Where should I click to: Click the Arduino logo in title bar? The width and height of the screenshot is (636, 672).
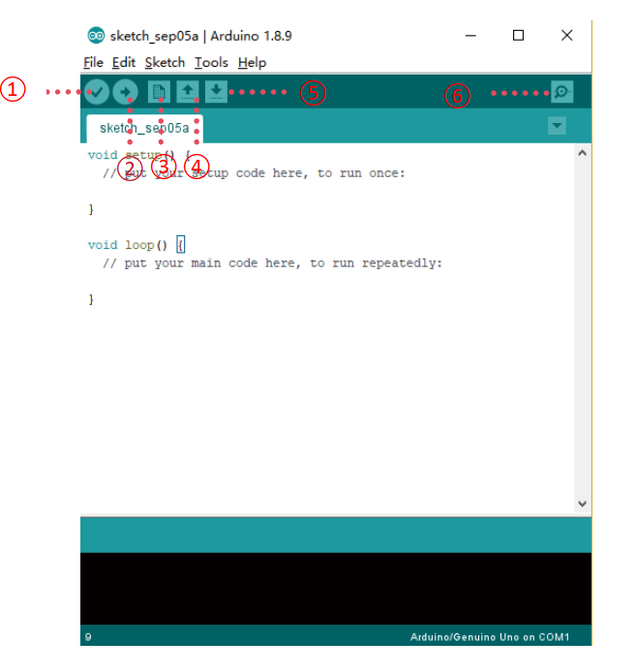(x=96, y=36)
